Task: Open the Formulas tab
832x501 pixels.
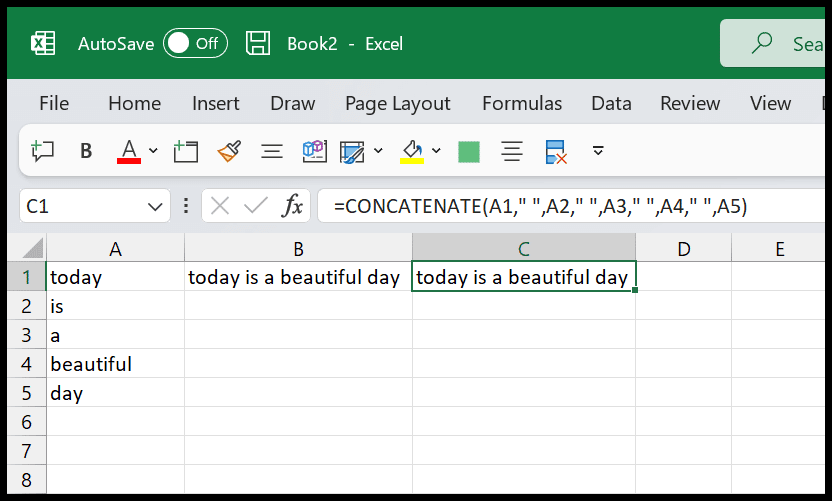Action: coord(522,103)
